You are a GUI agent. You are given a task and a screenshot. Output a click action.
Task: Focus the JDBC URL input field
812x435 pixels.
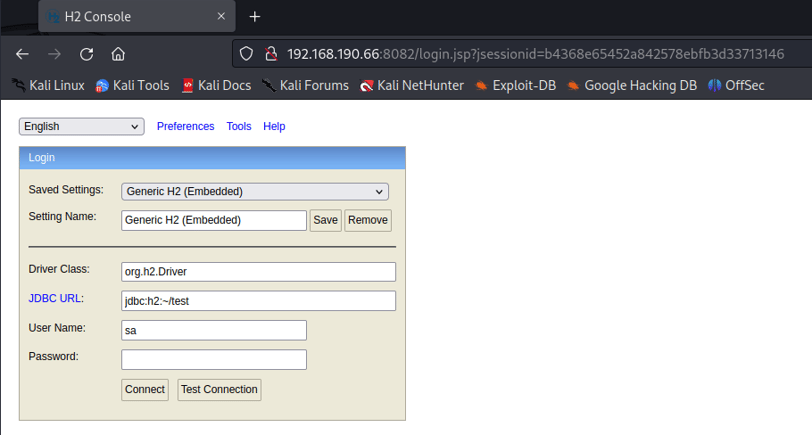[258, 301]
